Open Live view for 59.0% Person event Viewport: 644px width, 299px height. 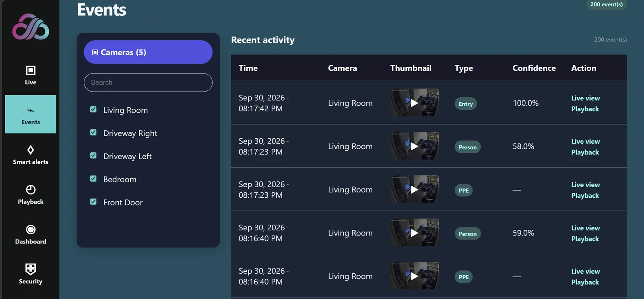[x=586, y=228]
